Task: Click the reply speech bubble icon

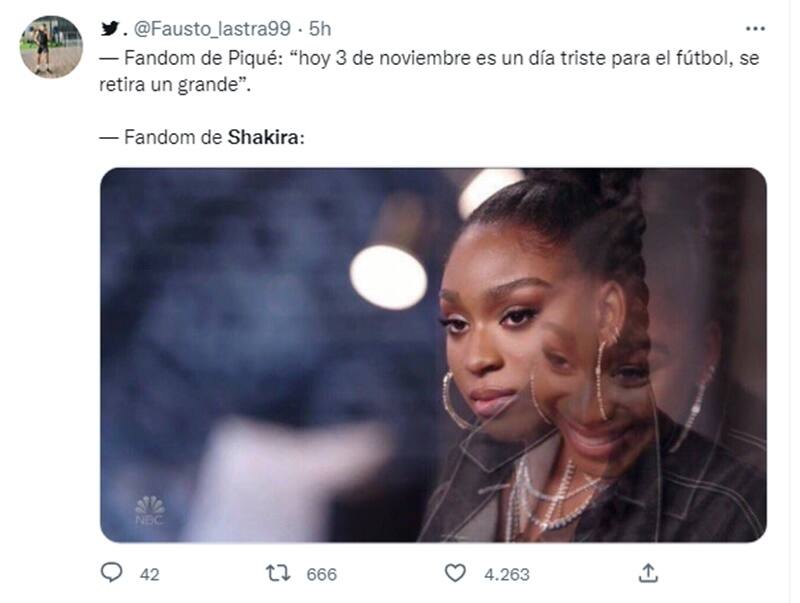Action: point(111,572)
